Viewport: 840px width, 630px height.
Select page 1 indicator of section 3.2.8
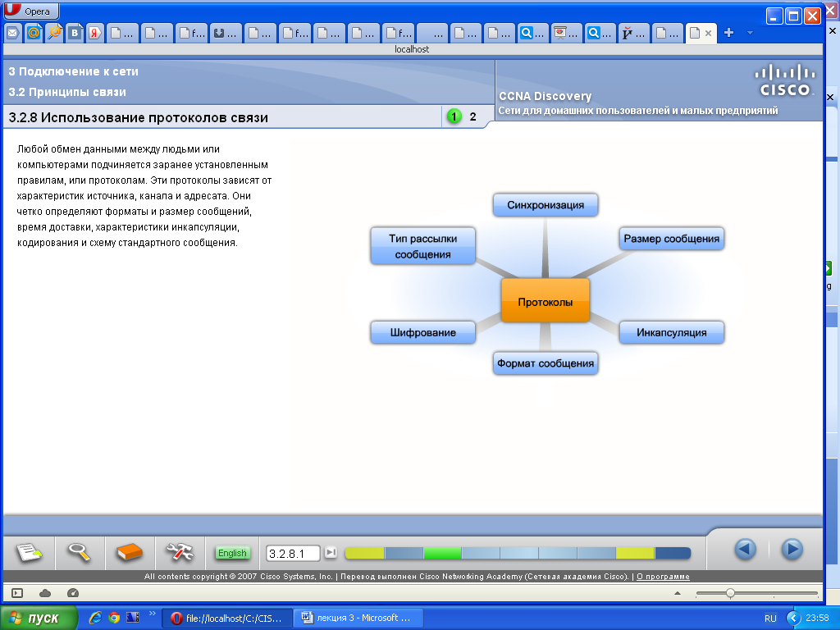click(x=454, y=116)
